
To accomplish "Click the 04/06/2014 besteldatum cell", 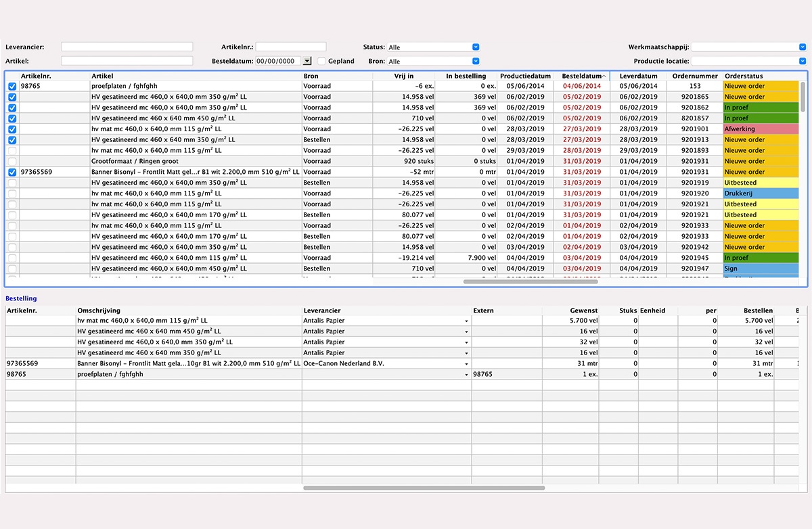I will 581,87.
